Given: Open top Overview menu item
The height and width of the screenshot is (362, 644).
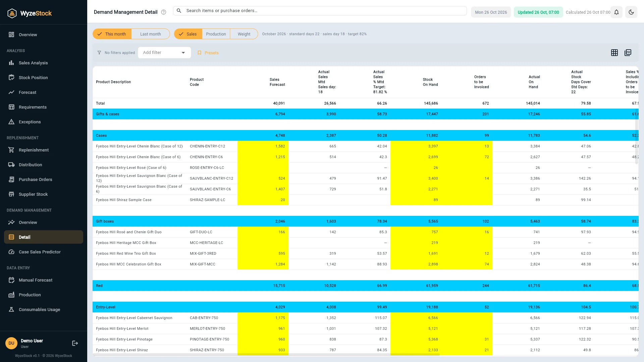Looking at the screenshot, I should [44, 35].
